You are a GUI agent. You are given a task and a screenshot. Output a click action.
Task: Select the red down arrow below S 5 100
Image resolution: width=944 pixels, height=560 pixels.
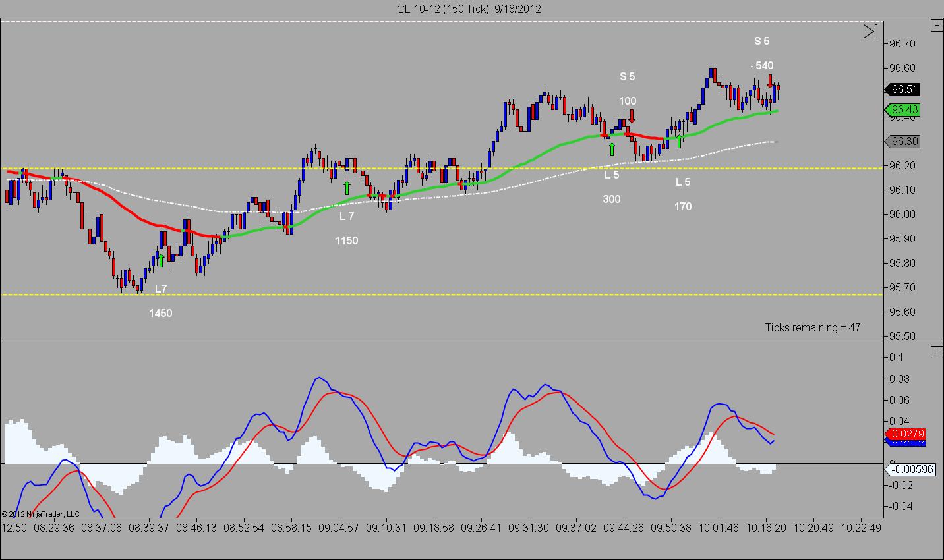pos(632,116)
